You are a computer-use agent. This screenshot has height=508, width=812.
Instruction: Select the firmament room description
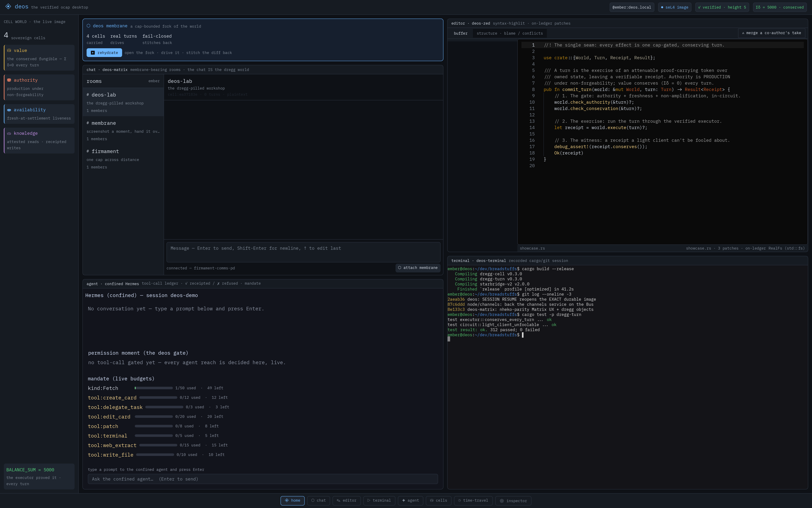click(x=113, y=160)
